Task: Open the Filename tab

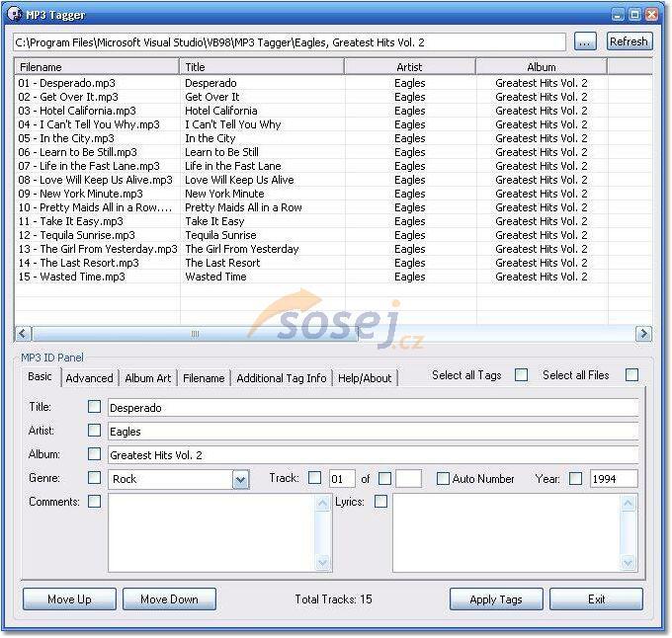Action: coord(204,378)
